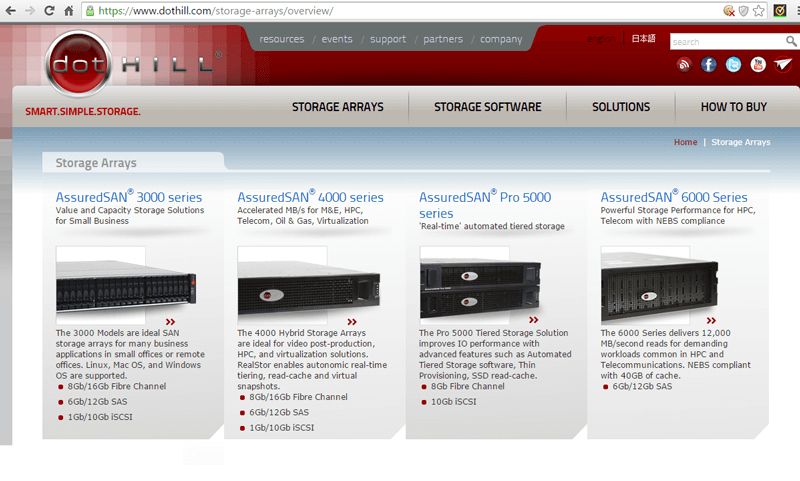Click the Storage Arrays breadcrumb link
The height and width of the screenshot is (481, 800).
pyautogui.click(x=741, y=142)
